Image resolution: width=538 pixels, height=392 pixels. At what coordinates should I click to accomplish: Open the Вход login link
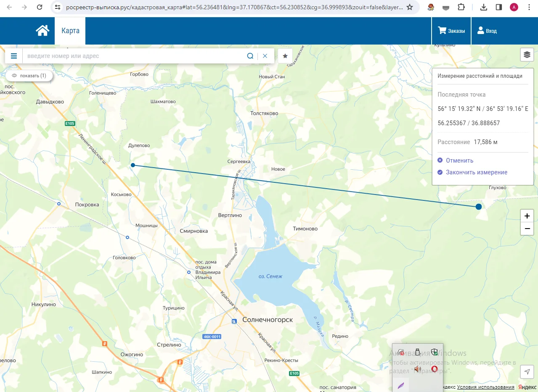point(487,31)
